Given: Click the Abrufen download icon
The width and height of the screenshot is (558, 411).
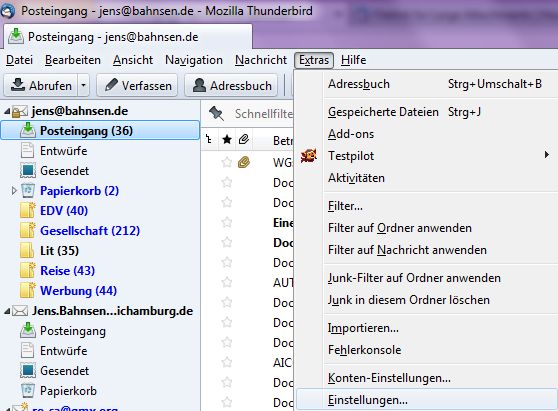Looking at the screenshot, I should [x=18, y=85].
